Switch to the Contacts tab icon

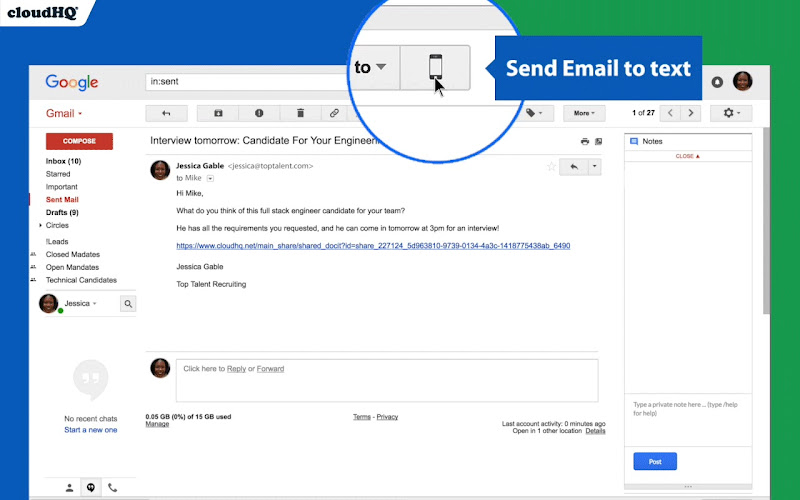click(x=70, y=488)
